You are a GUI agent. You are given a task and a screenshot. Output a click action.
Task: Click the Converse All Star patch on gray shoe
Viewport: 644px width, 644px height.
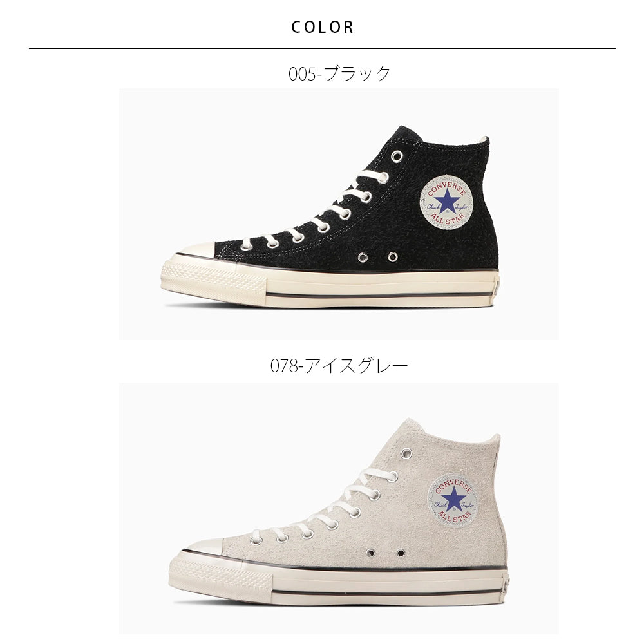[453, 500]
